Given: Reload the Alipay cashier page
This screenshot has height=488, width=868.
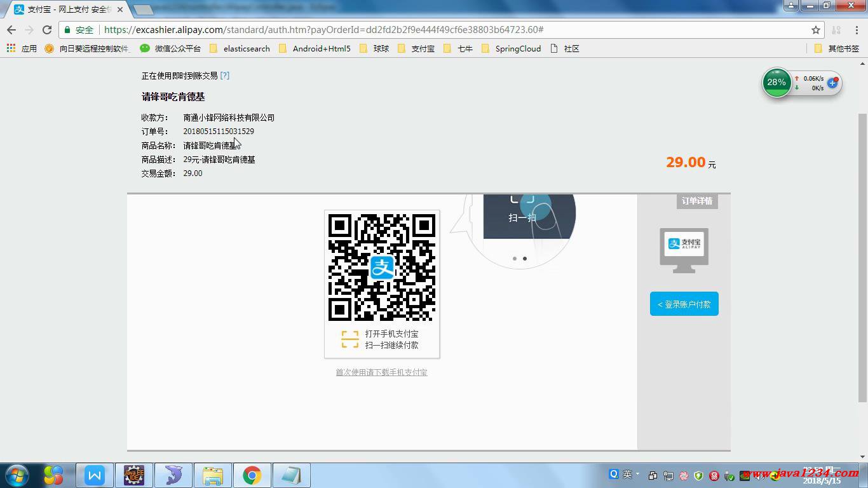Looking at the screenshot, I should coord(47,30).
